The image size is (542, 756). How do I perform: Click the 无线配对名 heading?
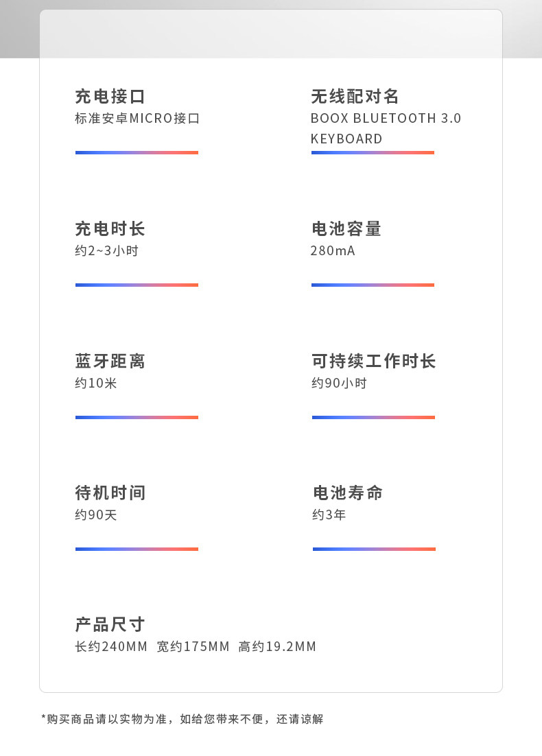coord(355,96)
